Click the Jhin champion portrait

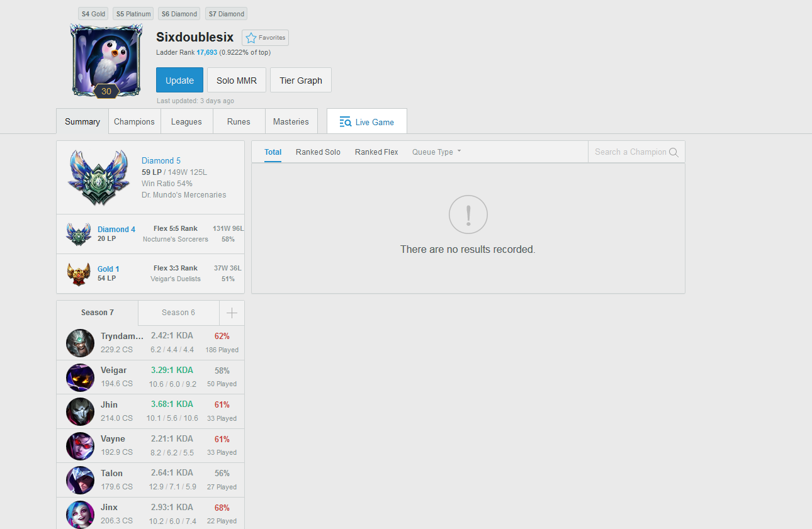tap(80, 411)
